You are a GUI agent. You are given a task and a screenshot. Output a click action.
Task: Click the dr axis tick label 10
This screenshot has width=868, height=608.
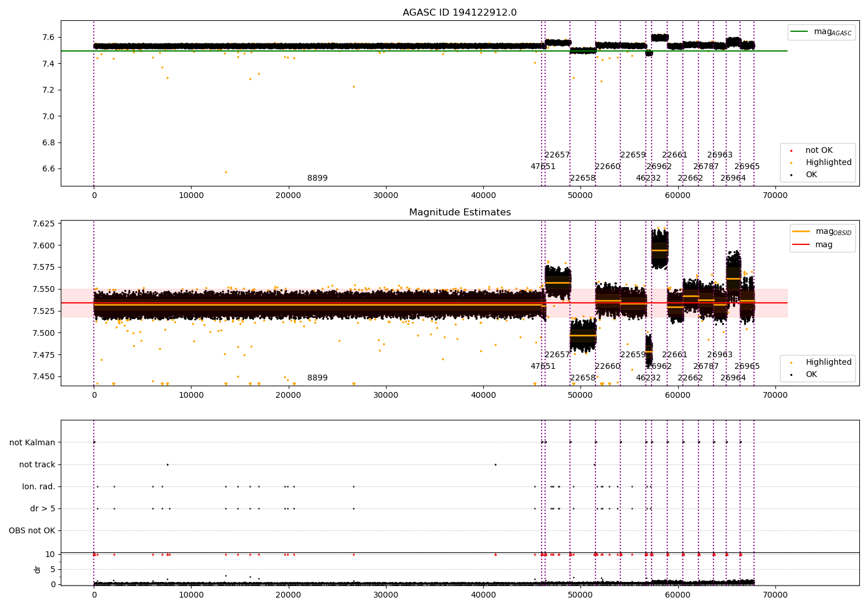pyautogui.click(x=50, y=555)
